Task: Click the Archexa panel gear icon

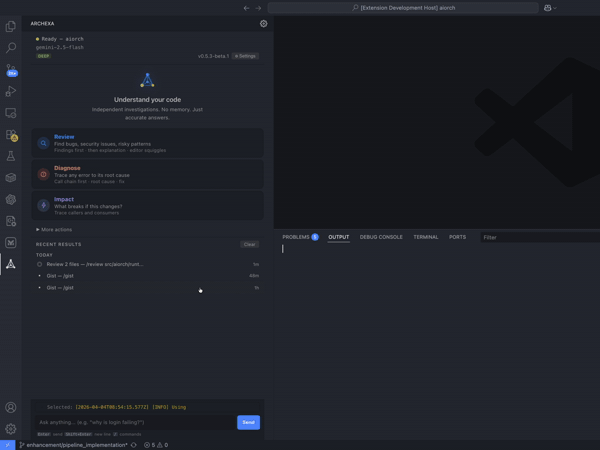Action: pos(264,24)
